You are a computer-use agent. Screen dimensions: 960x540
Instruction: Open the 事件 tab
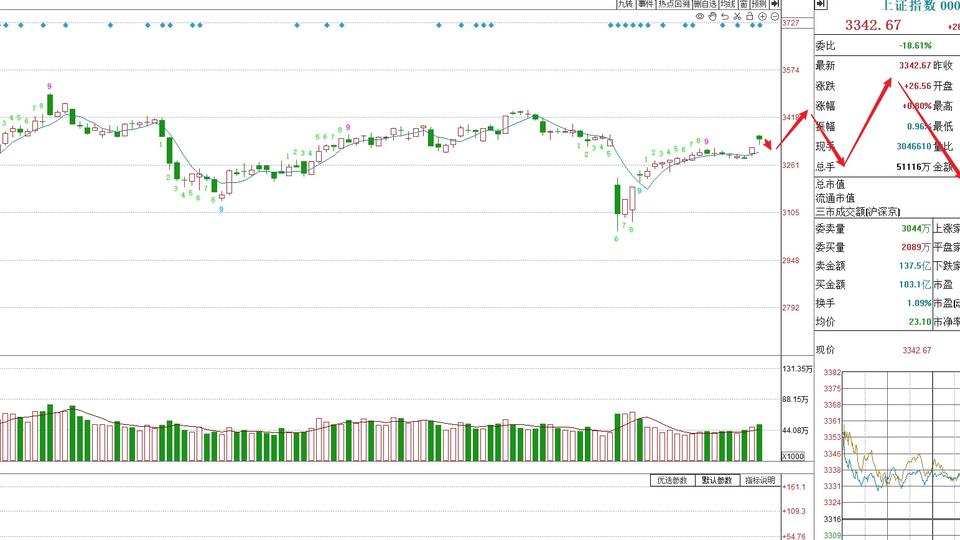click(646, 4)
